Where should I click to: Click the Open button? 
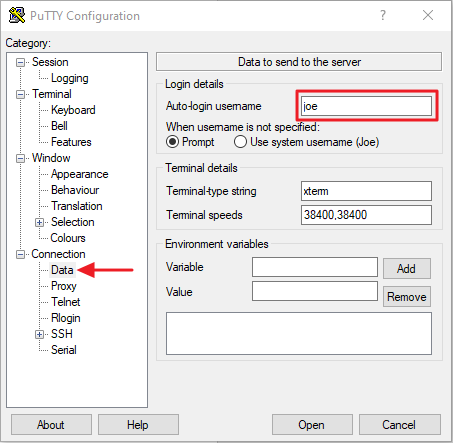coord(312,425)
